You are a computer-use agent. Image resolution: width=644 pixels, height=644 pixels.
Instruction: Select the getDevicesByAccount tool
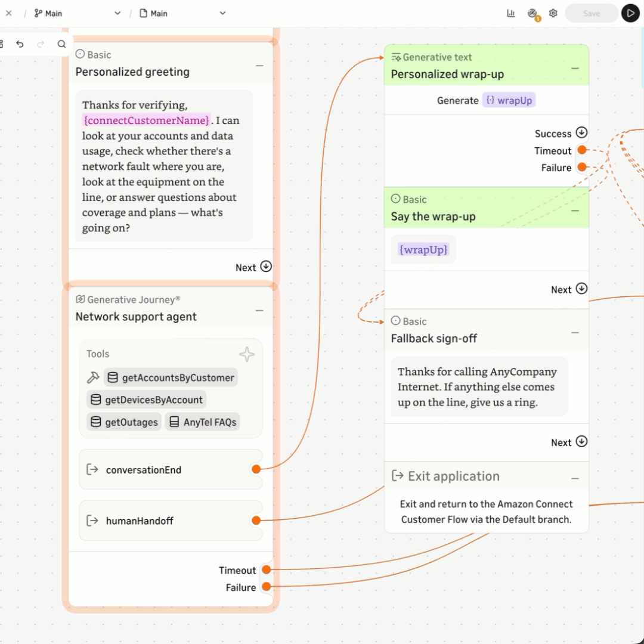coord(147,400)
